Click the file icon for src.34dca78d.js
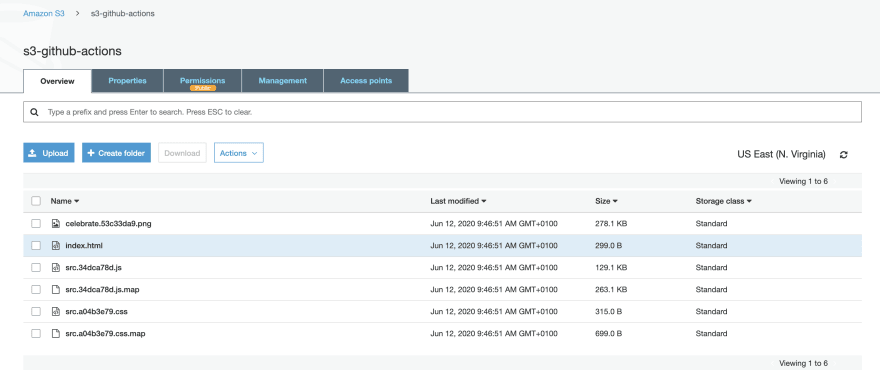The image size is (880, 370). click(56, 267)
